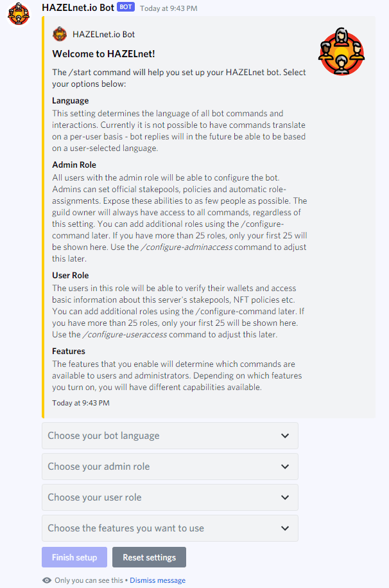Click the chevron arrow on the features selector
Screen dimensions: 389x588
[x=285, y=528]
